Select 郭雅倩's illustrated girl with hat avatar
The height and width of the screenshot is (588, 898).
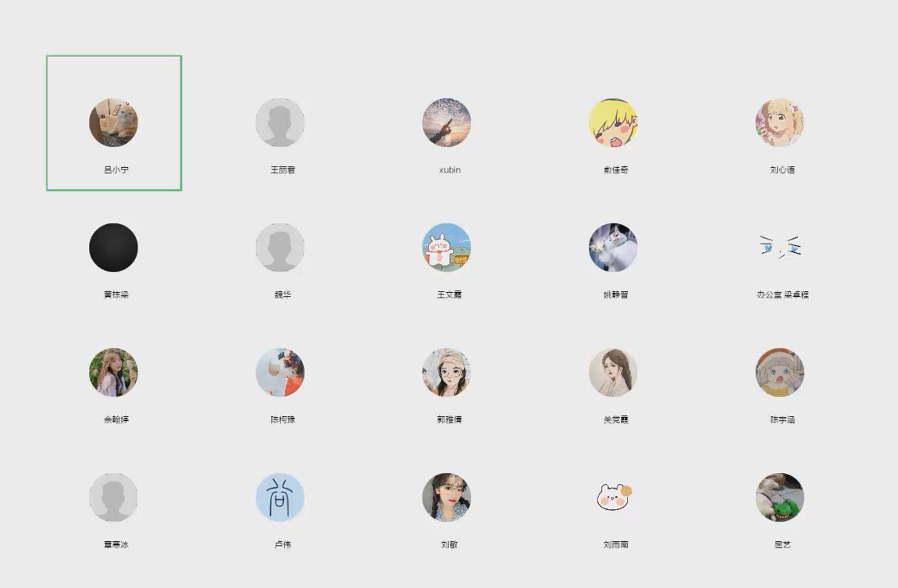tap(447, 372)
